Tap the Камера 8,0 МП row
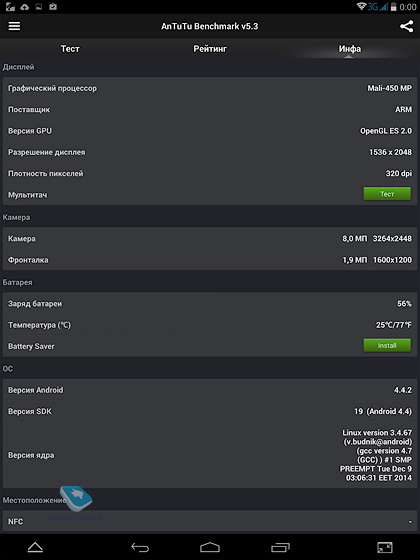 [x=210, y=238]
